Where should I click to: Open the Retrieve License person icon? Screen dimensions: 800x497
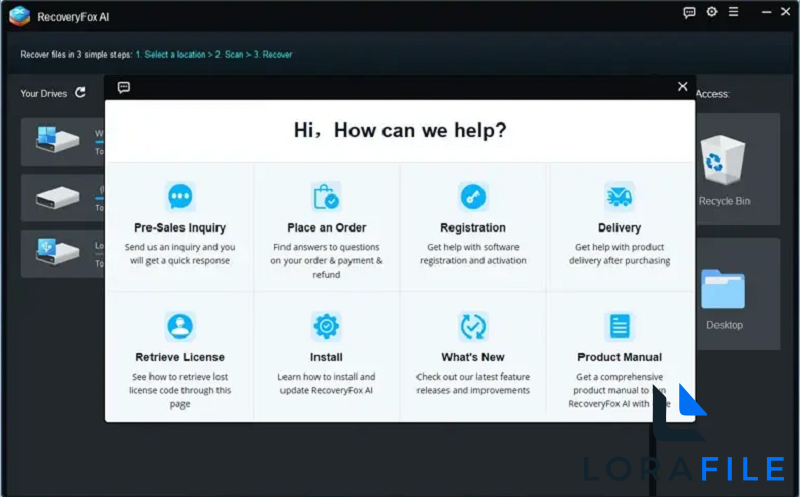pyautogui.click(x=180, y=326)
